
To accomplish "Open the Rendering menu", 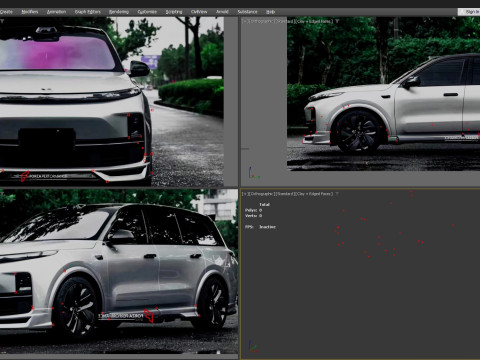I will click(x=119, y=12).
